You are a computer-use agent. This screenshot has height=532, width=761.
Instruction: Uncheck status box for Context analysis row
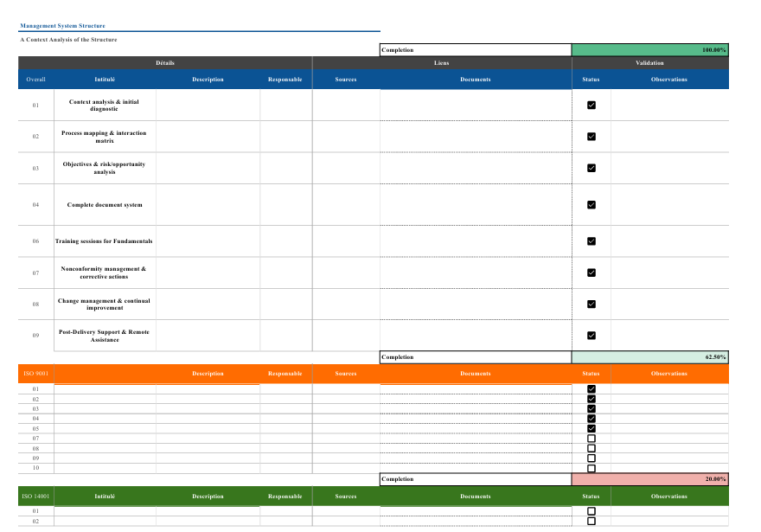click(592, 105)
